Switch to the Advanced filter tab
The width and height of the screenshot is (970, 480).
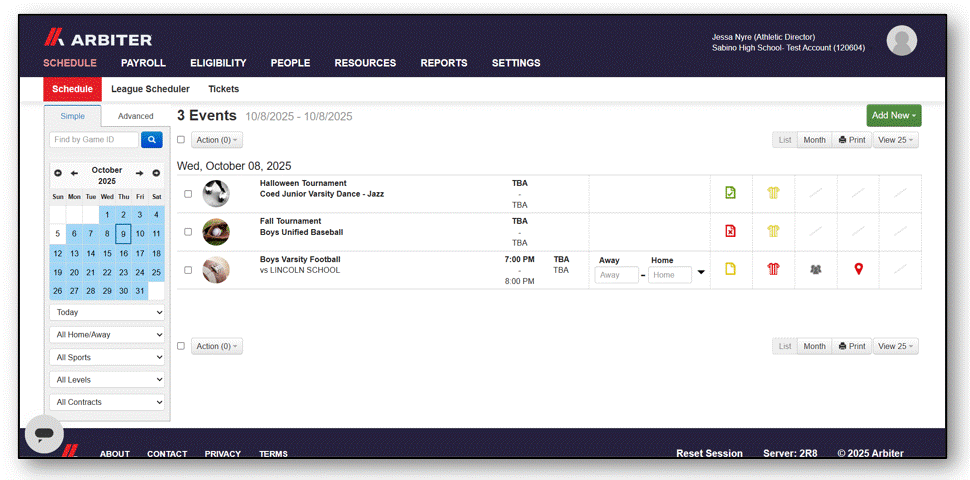(135, 116)
